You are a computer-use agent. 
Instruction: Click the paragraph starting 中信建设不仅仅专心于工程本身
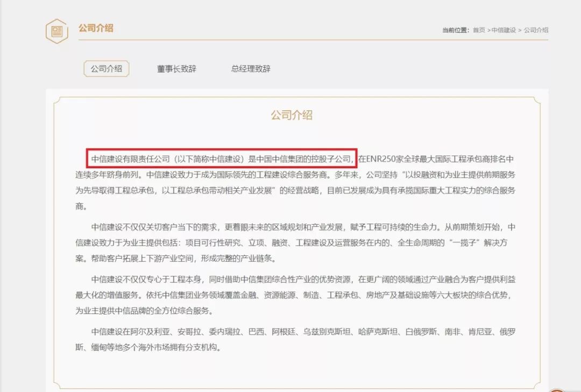click(x=295, y=295)
